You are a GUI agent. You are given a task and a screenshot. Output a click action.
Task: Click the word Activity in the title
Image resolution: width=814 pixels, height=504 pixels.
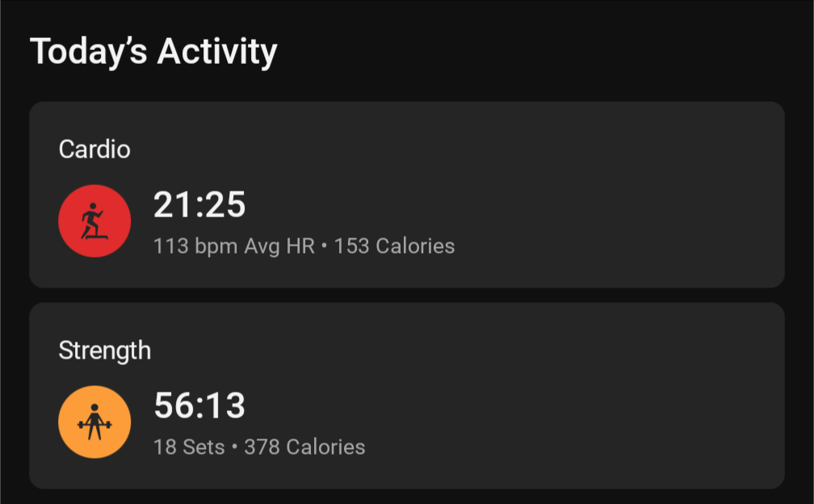click(x=217, y=52)
